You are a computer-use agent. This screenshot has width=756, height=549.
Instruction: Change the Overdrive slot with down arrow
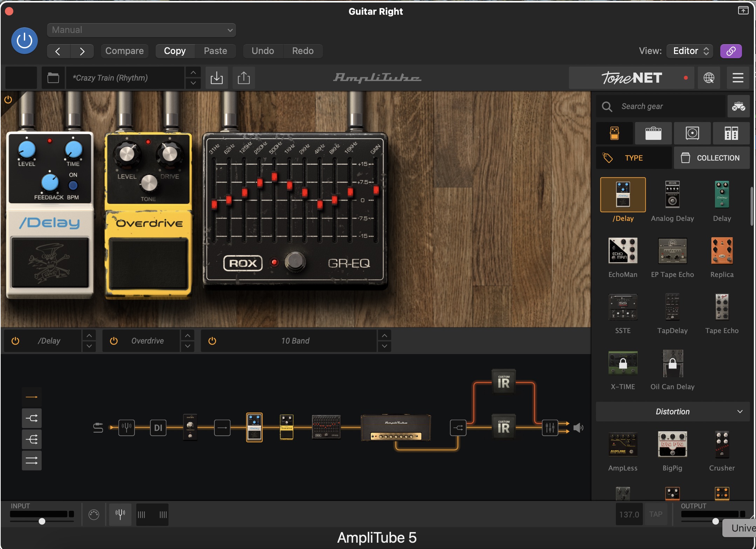pyautogui.click(x=188, y=346)
